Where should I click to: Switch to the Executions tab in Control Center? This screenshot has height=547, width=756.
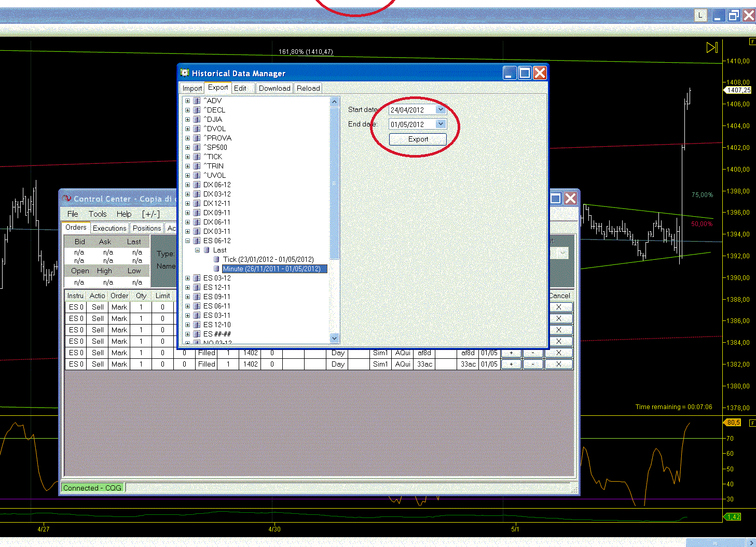(109, 228)
